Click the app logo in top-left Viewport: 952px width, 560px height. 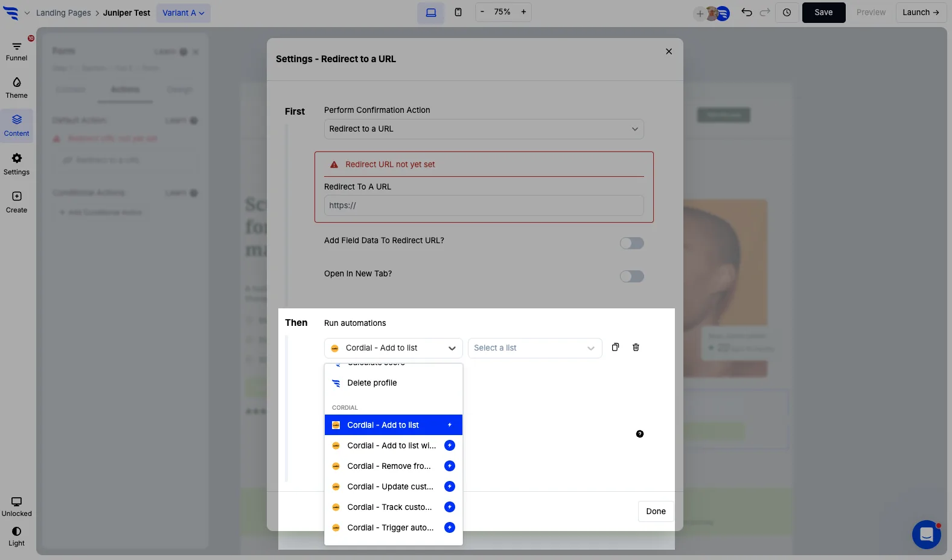(11, 12)
